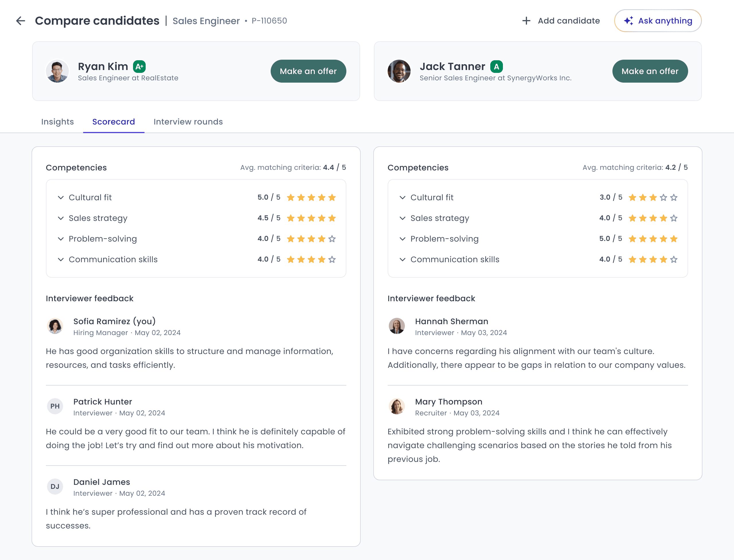Click the sparkle icon in Ask anything
This screenshot has width=734, height=560.
coord(628,21)
